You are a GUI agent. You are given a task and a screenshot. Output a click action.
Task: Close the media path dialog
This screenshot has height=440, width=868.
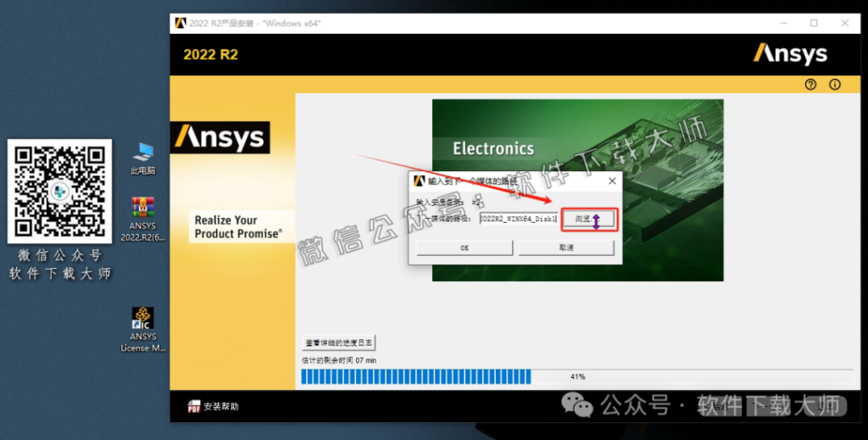[612, 181]
